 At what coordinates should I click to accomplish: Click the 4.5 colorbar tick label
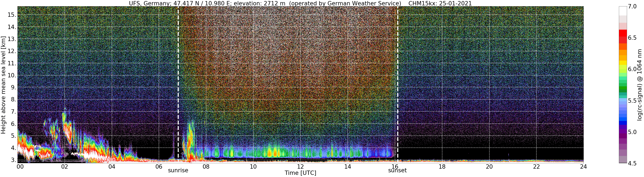tap(632, 163)
